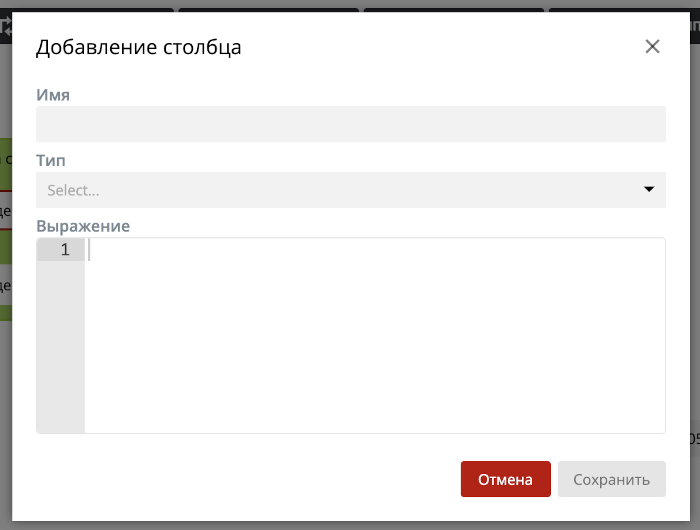Click the Выражение field label
The width and height of the screenshot is (700, 530).
(83, 226)
